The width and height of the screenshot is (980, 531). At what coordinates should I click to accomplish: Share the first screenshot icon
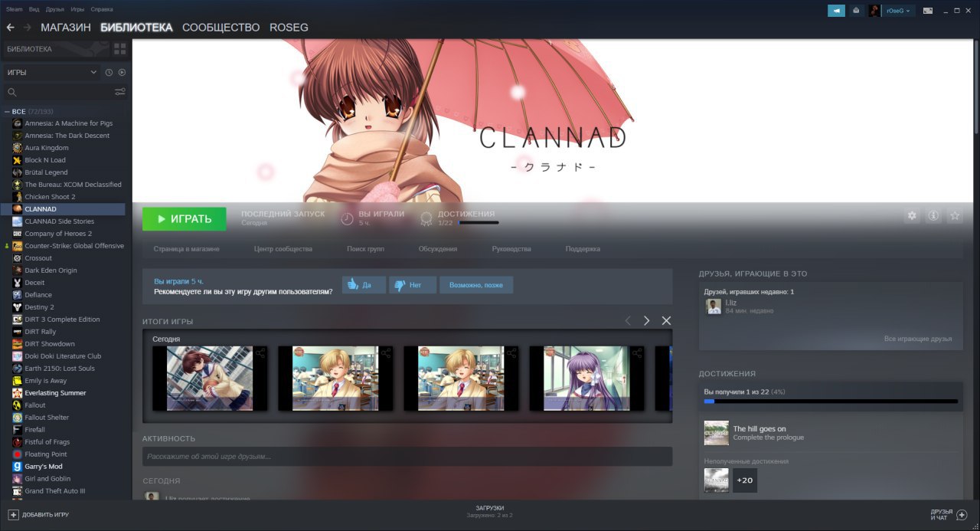click(260, 353)
